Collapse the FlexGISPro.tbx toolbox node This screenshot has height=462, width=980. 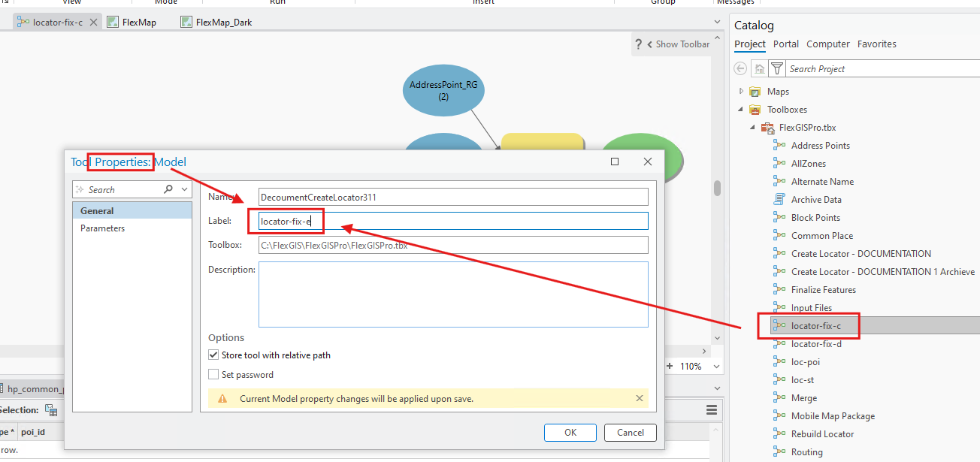[x=754, y=128]
